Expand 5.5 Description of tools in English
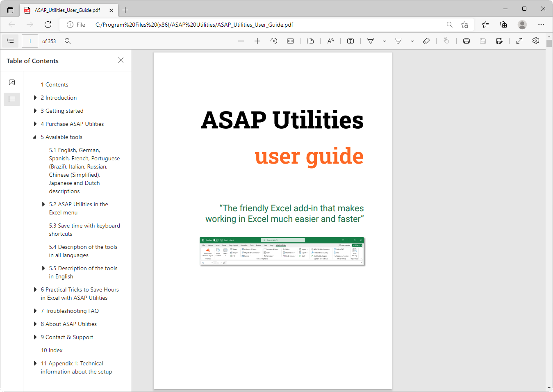Image resolution: width=553 pixels, height=392 pixels. (43, 268)
